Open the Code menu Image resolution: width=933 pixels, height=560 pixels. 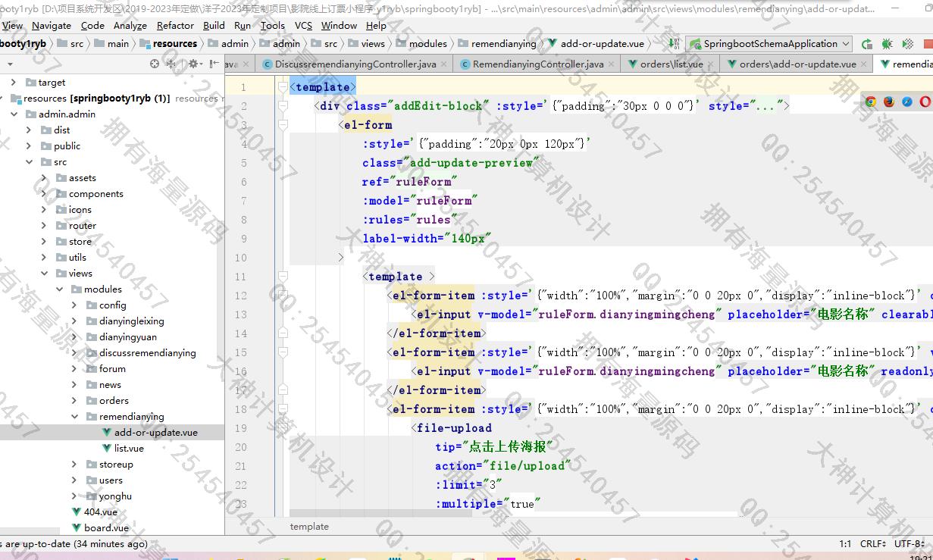pos(92,25)
